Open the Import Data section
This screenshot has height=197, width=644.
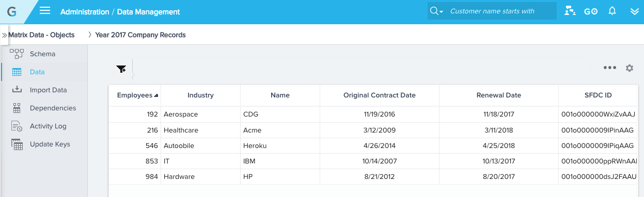48,90
